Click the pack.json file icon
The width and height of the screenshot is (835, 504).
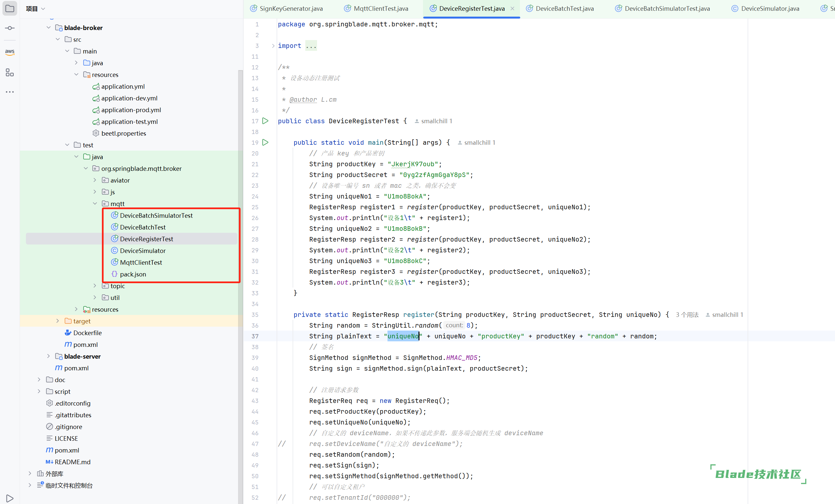coord(114,274)
